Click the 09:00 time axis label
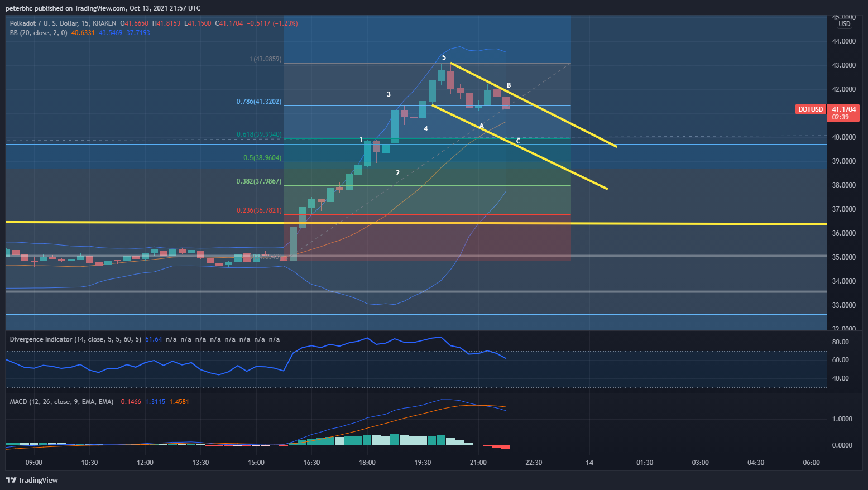This screenshot has width=868, height=490. pos(34,463)
